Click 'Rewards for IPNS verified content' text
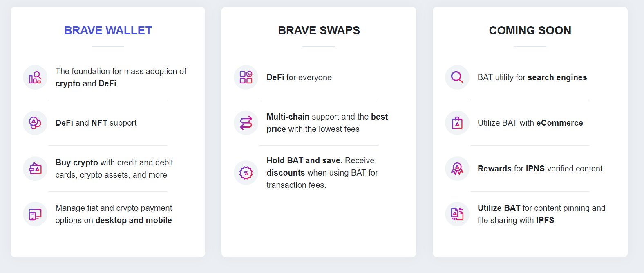The width and height of the screenshot is (644, 273). click(540, 169)
